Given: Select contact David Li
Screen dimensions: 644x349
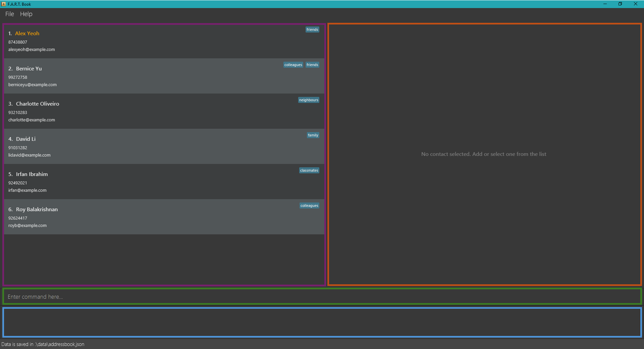Looking at the screenshot, I should [x=164, y=147].
